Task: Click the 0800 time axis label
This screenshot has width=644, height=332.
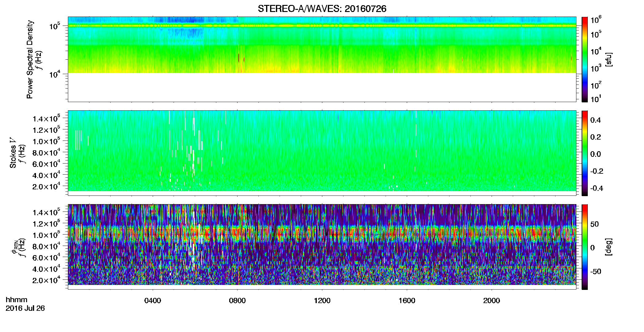Action: [x=237, y=301]
